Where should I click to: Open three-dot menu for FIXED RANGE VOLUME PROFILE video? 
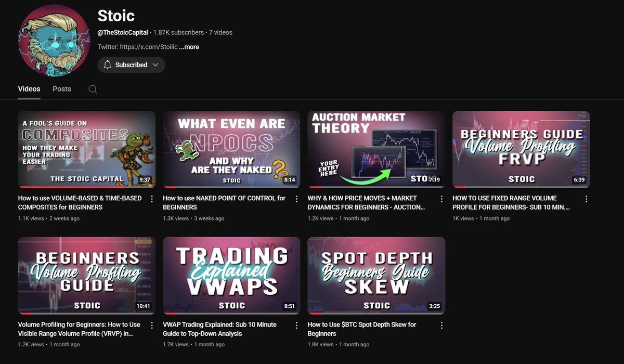(586, 199)
